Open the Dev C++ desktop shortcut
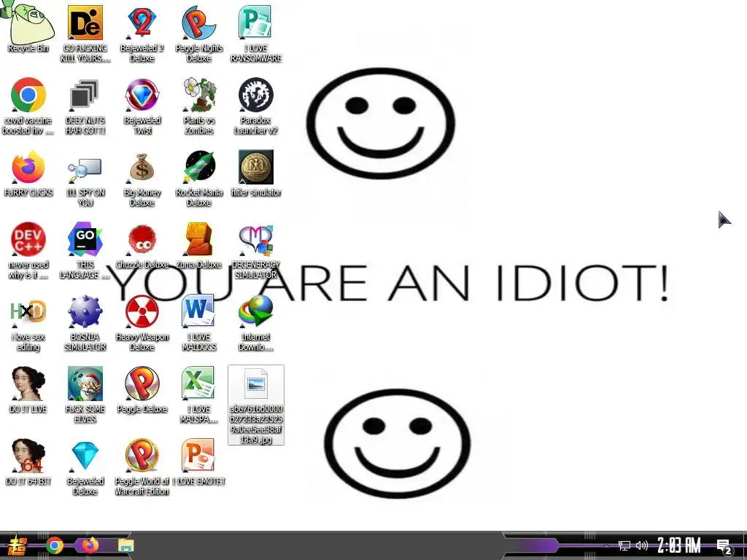This screenshot has height=560, width=747. (x=28, y=251)
